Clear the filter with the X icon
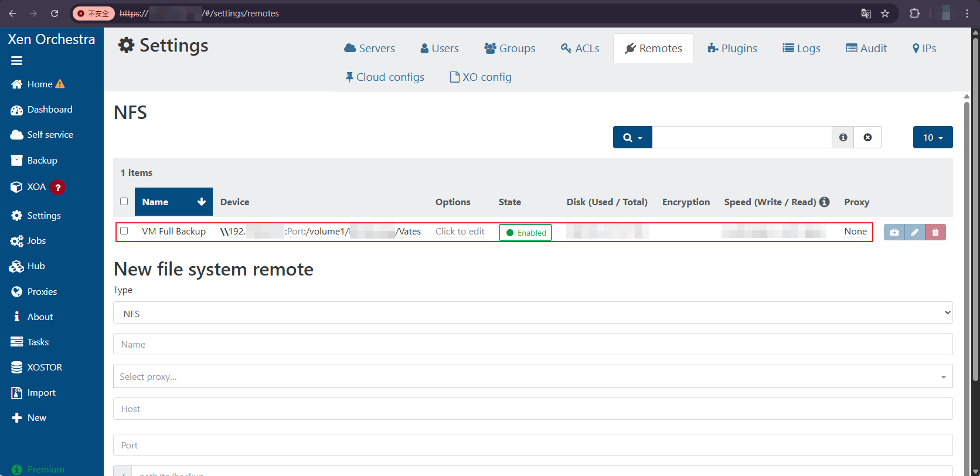980x476 pixels. pyautogui.click(x=867, y=137)
